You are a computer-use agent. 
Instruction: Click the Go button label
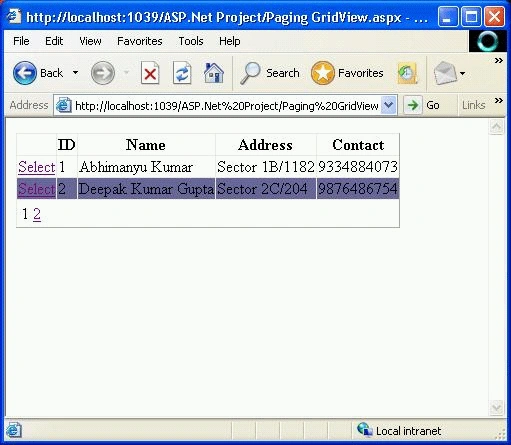click(x=433, y=105)
